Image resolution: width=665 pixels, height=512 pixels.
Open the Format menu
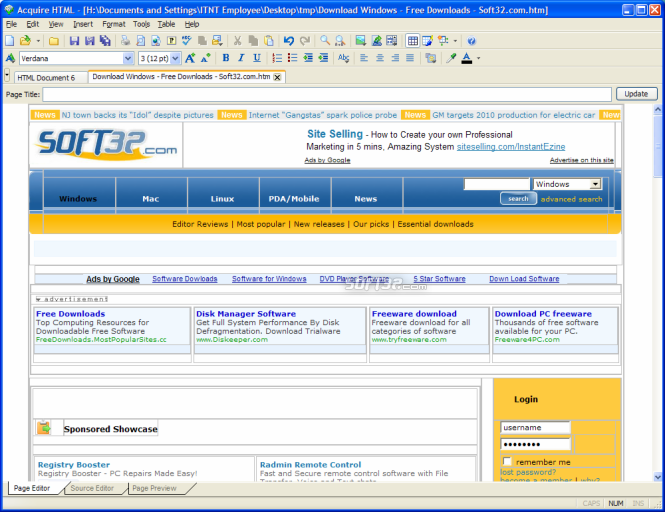114,24
